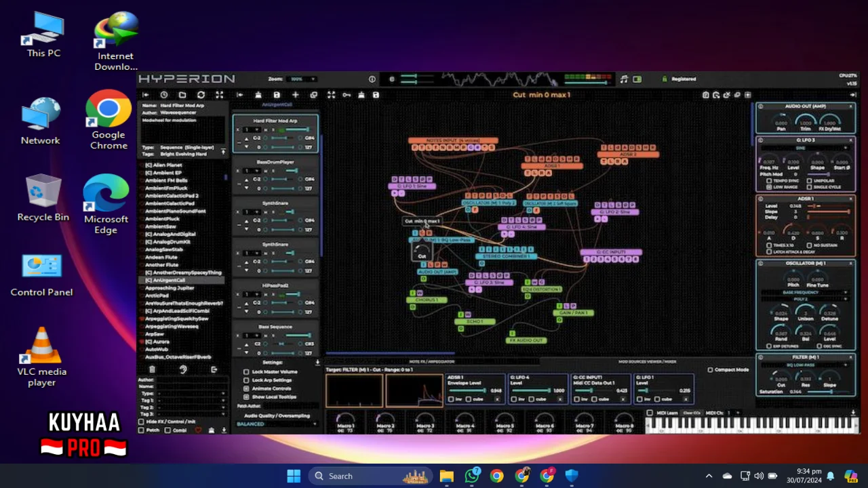Select the Andean Flute preset
Viewport: 868px width, 488px height.
click(161, 257)
